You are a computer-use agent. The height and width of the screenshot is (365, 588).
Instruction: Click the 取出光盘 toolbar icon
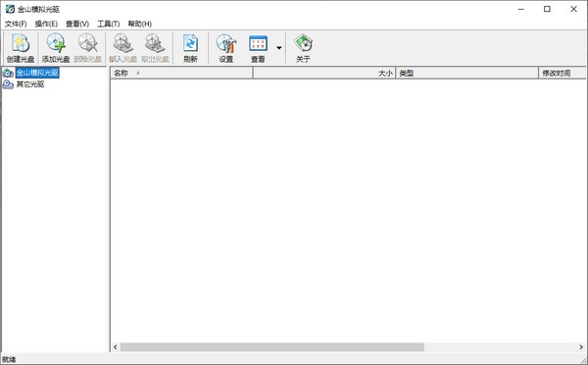pyautogui.click(x=155, y=48)
